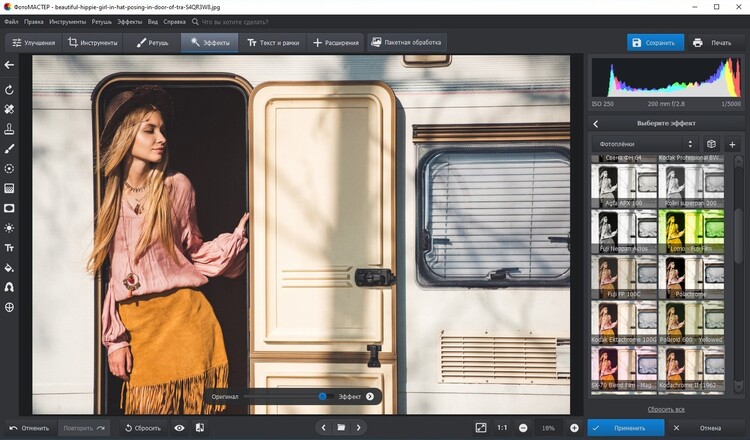Screen dimensions: 750x440
Task: Open the Эффекты tab
Action: [x=209, y=43]
